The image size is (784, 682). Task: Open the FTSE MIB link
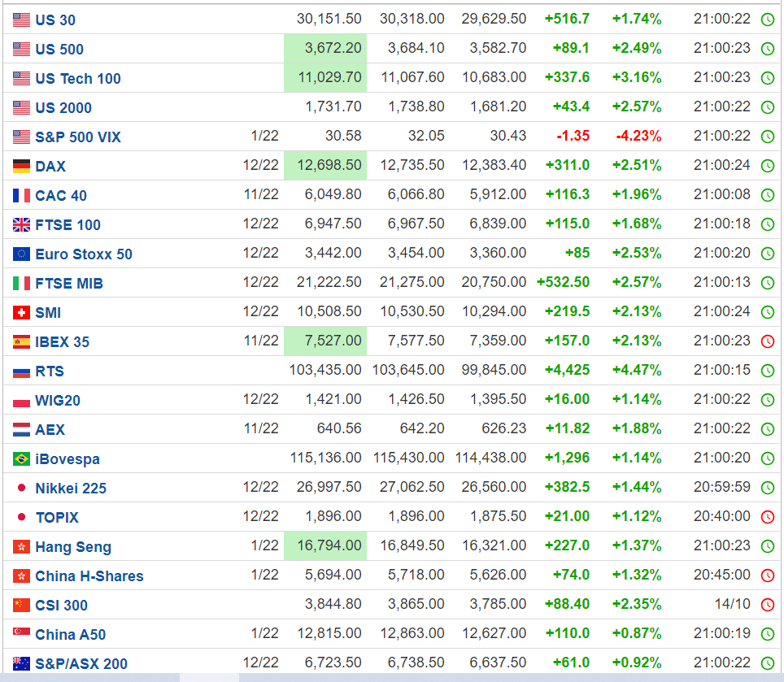[x=69, y=284]
